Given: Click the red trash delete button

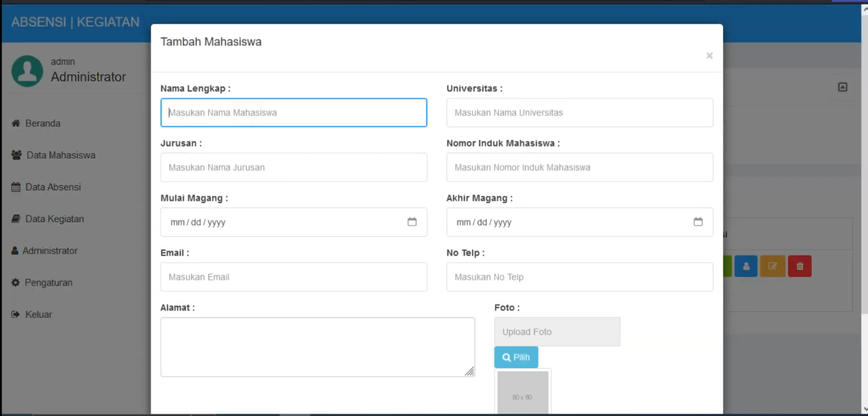Looking at the screenshot, I should 800,266.
